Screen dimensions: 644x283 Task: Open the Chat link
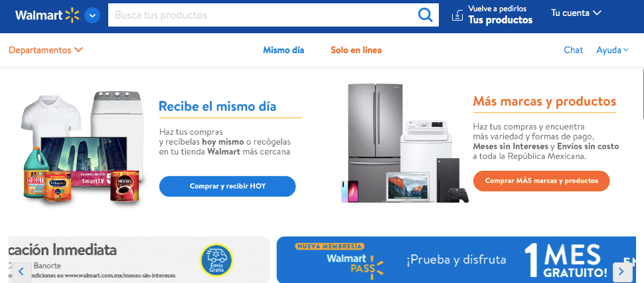574,50
